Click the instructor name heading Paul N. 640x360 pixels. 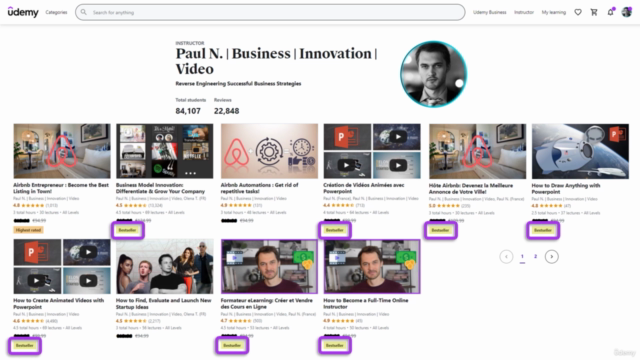click(x=276, y=61)
